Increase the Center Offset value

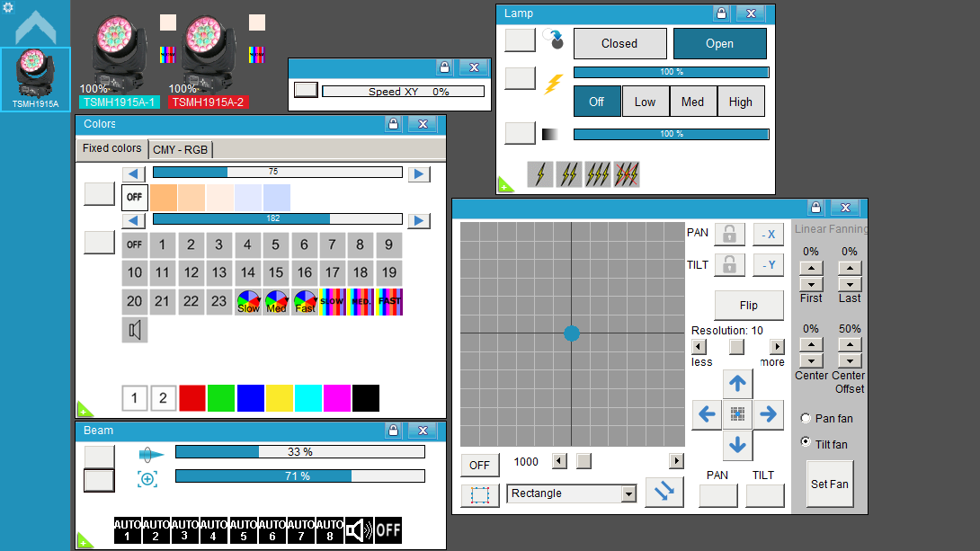(x=850, y=345)
